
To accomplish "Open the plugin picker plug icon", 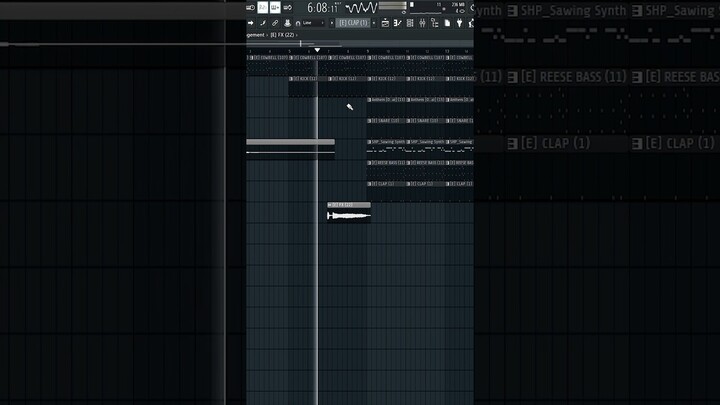I will 459,23.
